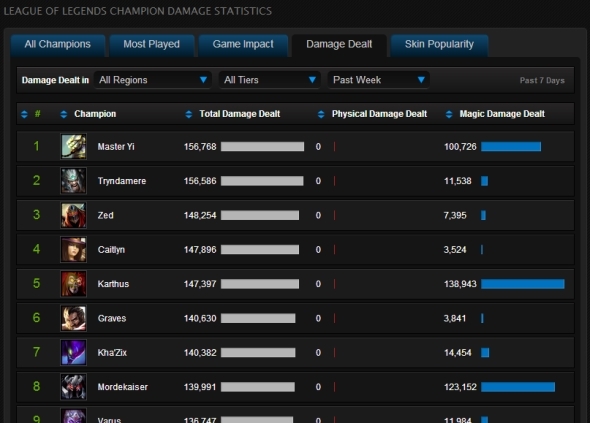Screen dimensions: 590x423
Task: Open the Kha'Zix champion name link
Action: point(112,353)
